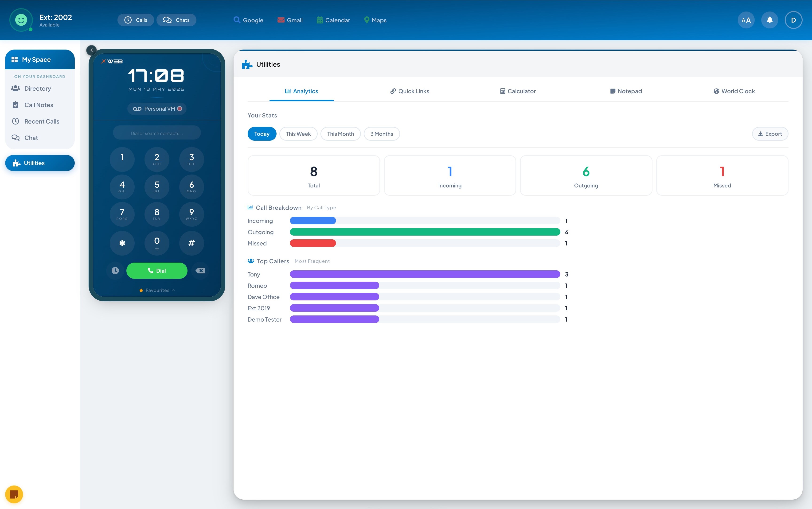Screen dimensions: 812x509
Task: Select the Today stats filter
Action: point(262,134)
